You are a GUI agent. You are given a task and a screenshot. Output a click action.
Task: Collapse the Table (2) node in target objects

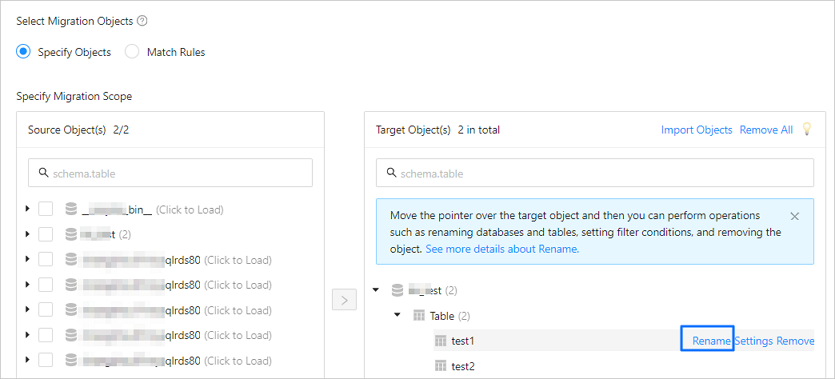397,316
